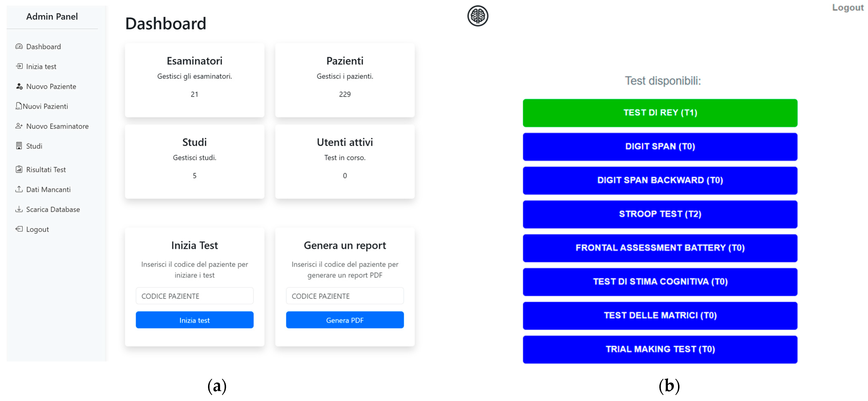Start DIGIT SPAN BACKWARD (T0) test

[x=660, y=180]
